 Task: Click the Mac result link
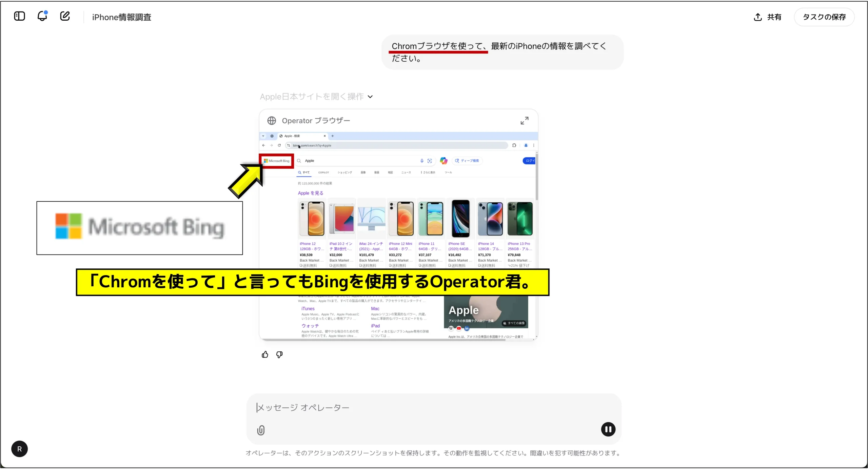point(375,309)
